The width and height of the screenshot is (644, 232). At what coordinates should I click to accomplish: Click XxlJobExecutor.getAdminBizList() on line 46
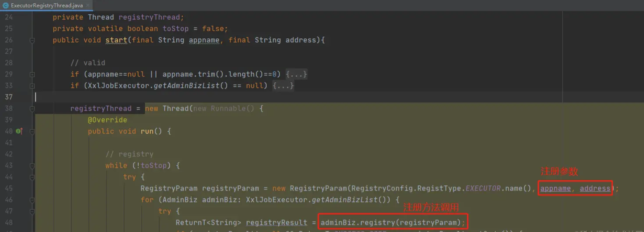point(318,200)
